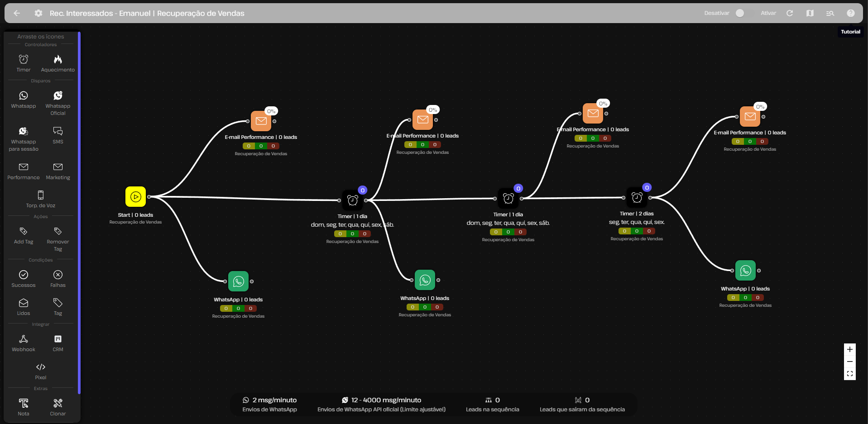Click the purple 0 badge on Timer 2 dias
Image resolution: width=868 pixels, height=424 pixels.
pos(647,187)
